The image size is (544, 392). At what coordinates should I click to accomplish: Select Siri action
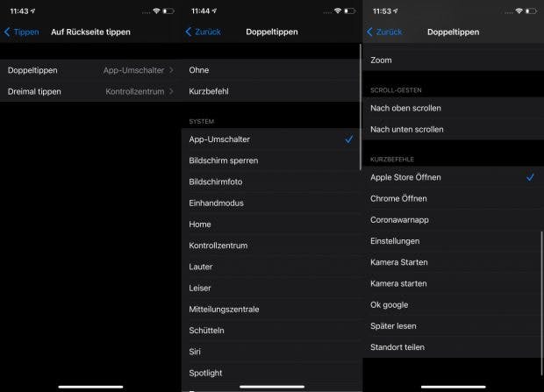(272, 352)
